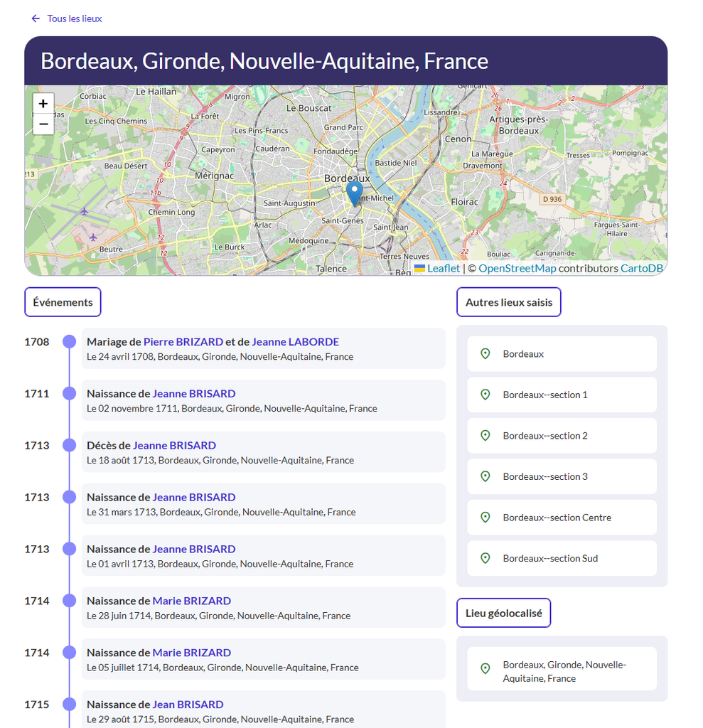Click the map zoom out minus button
The height and width of the screenshot is (728, 703).
(43, 124)
